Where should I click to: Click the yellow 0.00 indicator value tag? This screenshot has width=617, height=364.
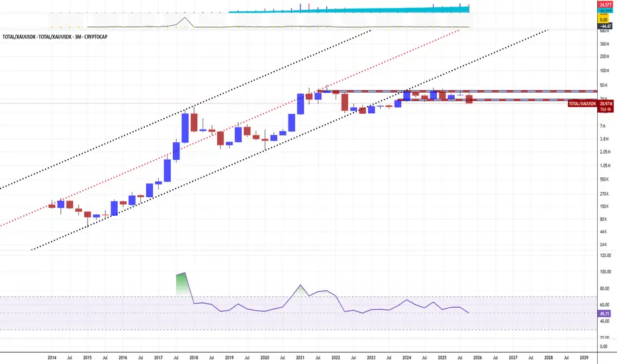tap(604, 20)
